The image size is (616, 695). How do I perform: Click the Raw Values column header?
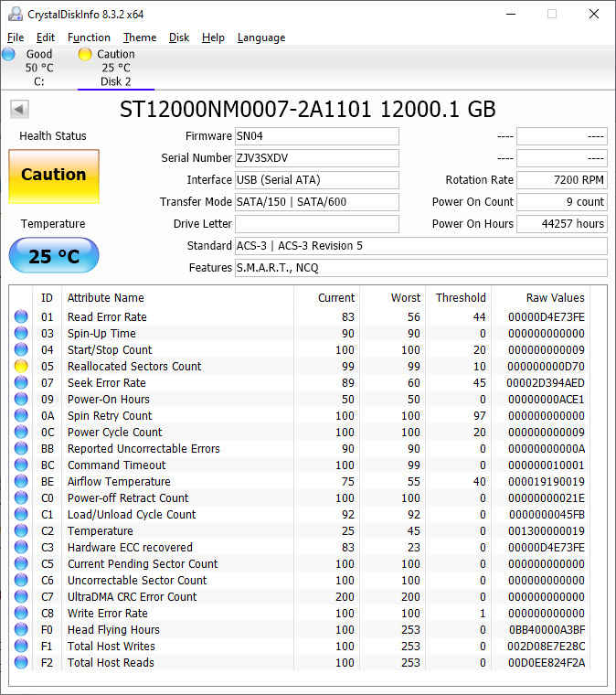556,298
